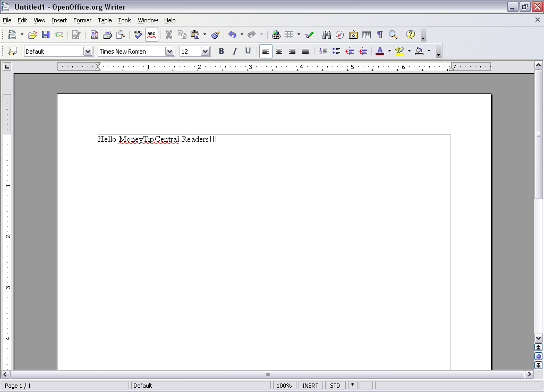The height and width of the screenshot is (392, 544).
Task: Open the View menu
Action: (x=39, y=20)
